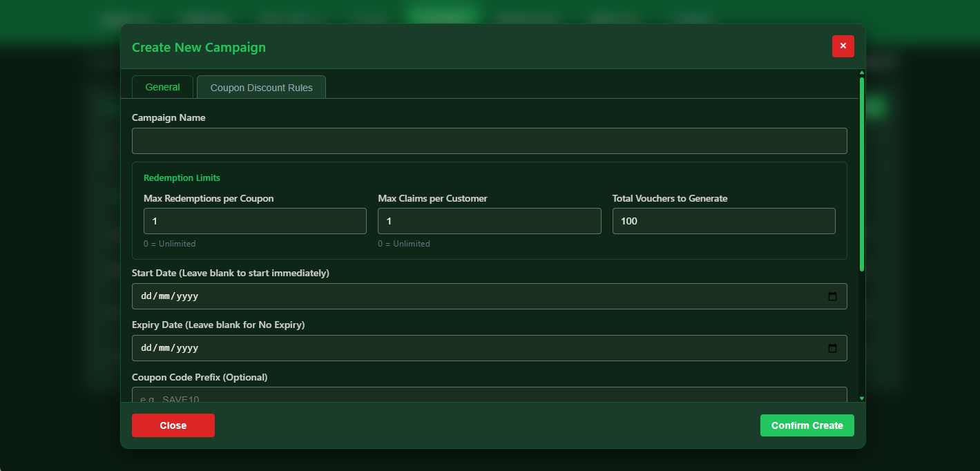Switch to the General tab
The height and width of the screenshot is (471, 980).
pyautogui.click(x=162, y=86)
